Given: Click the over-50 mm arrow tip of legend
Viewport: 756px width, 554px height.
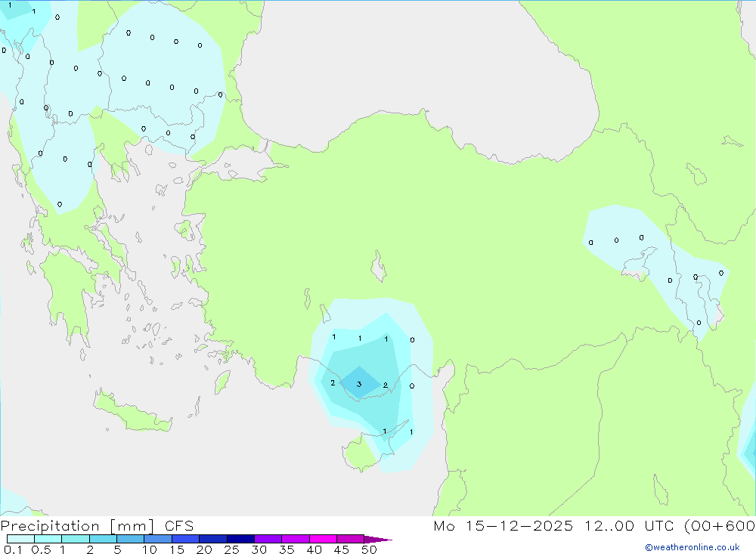Looking at the screenshot, I should [377, 540].
